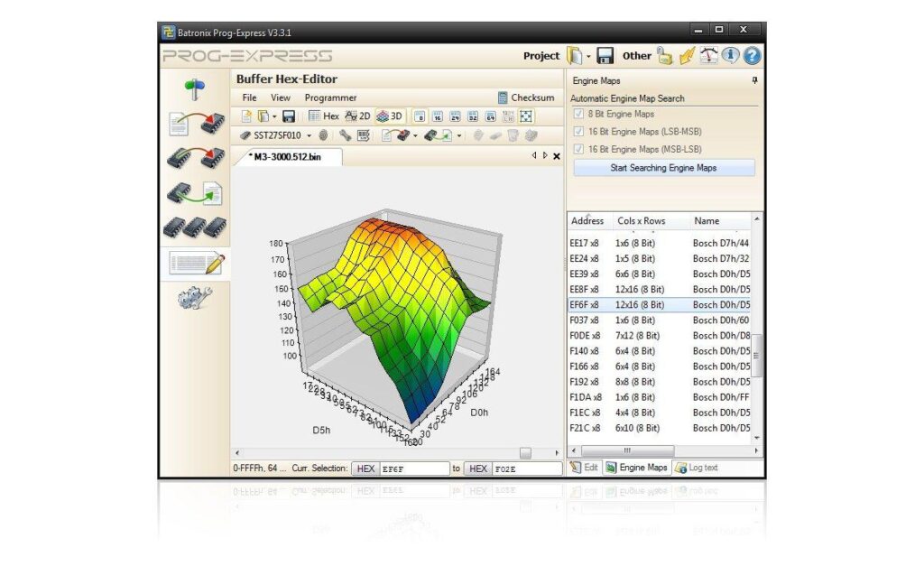Screen dimensions: 924x566
Task: Switch to the Edit tab
Action: [585, 468]
